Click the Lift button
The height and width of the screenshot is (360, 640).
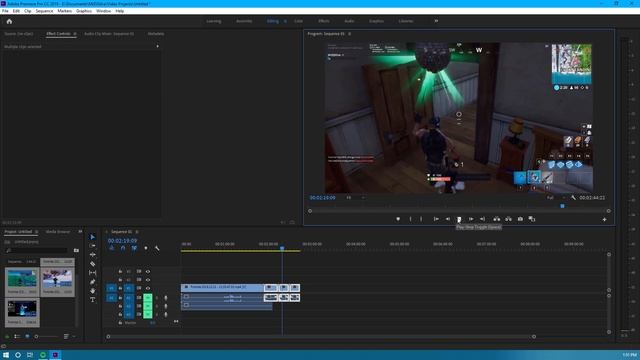pyautogui.click(x=496, y=219)
